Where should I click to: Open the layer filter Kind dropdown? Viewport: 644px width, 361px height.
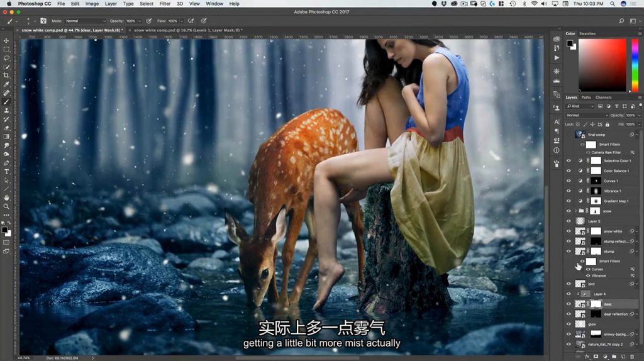580,106
